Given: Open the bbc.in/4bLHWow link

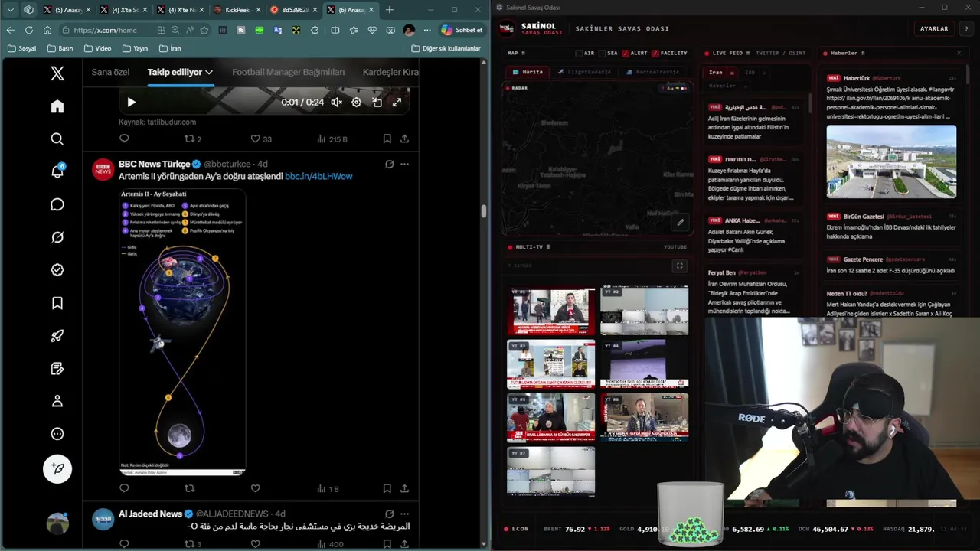Looking at the screenshot, I should 318,176.
